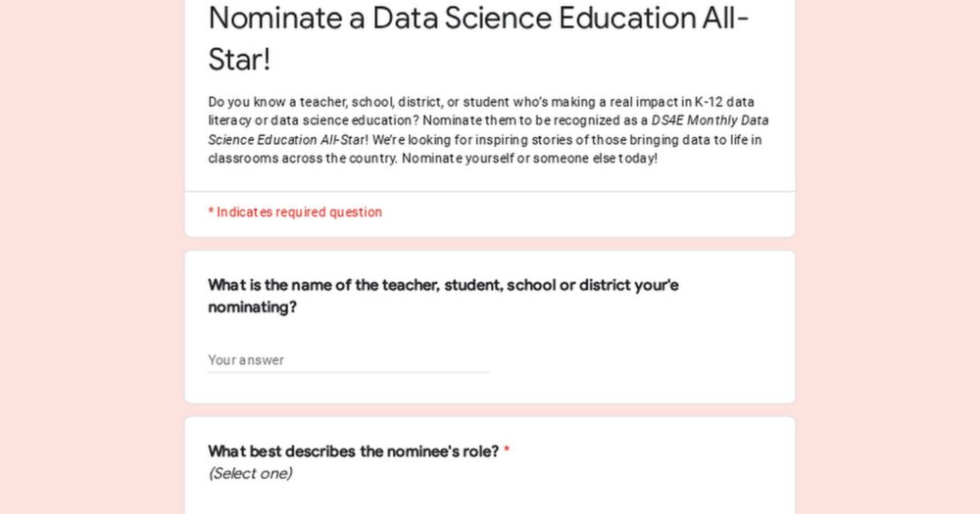Click the word 'nominating?' in the first question
The width and height of the screenshot is (980, 514).
[253, 307]
